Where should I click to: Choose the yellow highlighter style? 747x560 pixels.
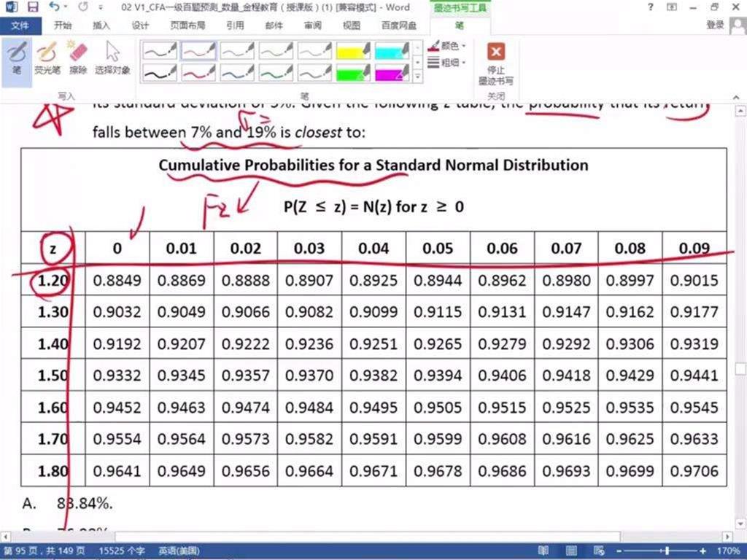tap(352, 51)
